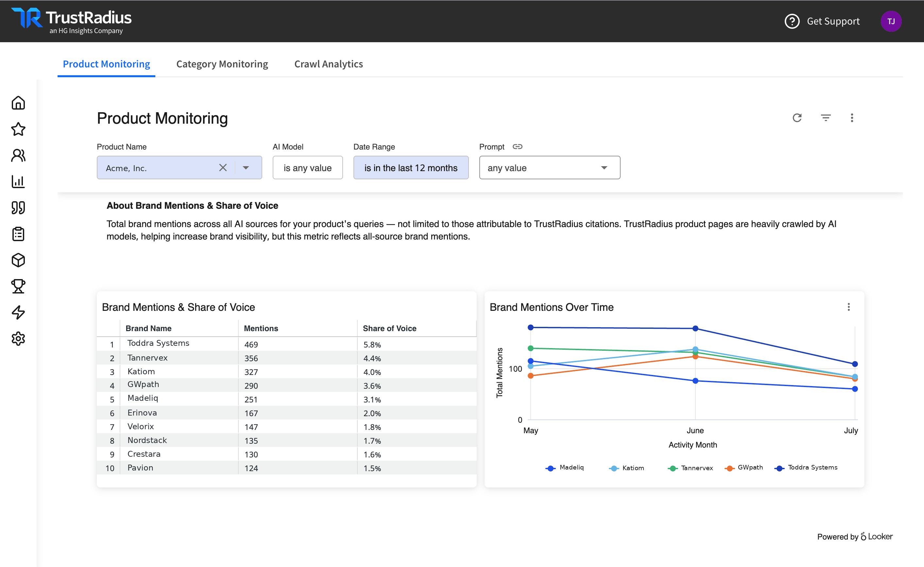The image size is (924, 567).
Task: Open the AI Model 'is any value' filter
Action: [307, 168]
